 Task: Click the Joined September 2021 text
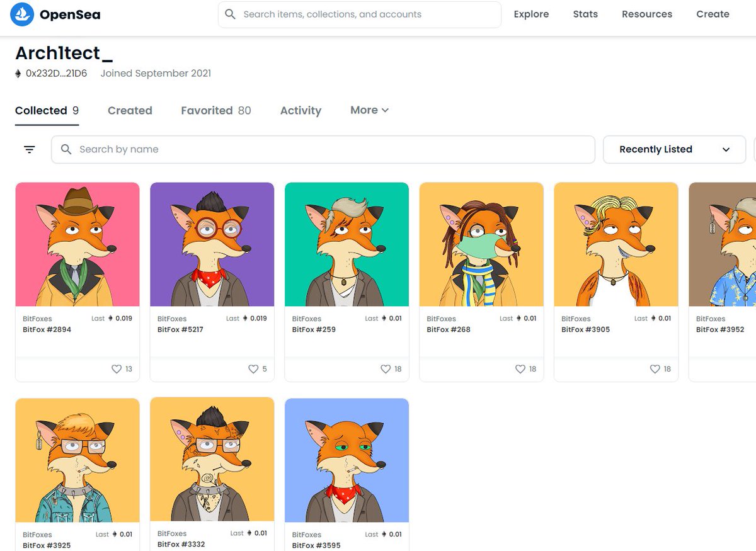tap(156, 74)
